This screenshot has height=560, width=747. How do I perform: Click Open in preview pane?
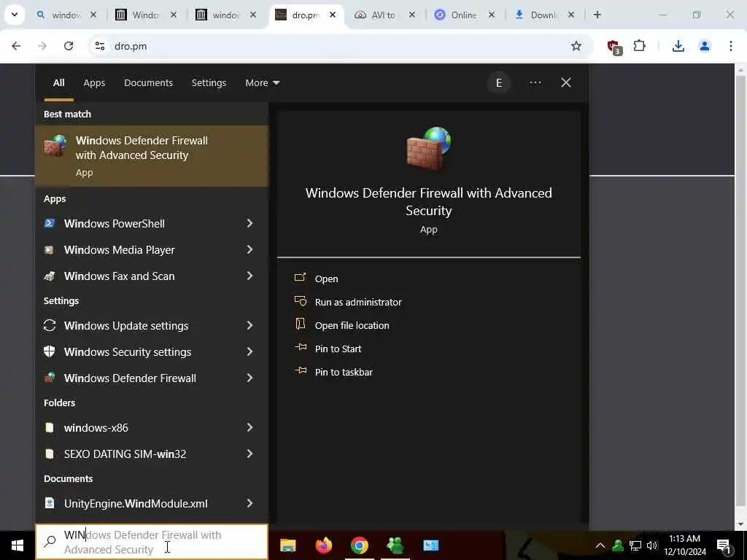pos(326,279)
